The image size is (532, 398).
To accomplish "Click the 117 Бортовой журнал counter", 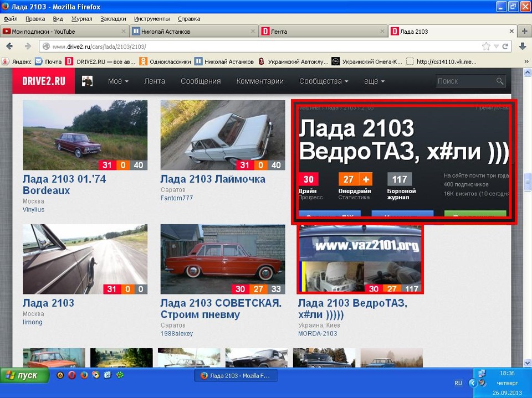I will tap(400, 179).
